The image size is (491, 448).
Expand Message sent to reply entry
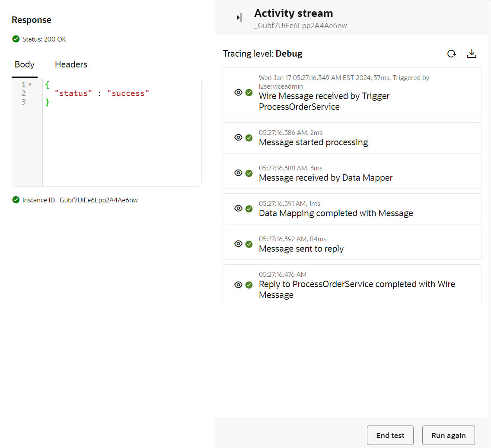click(301, 249)
